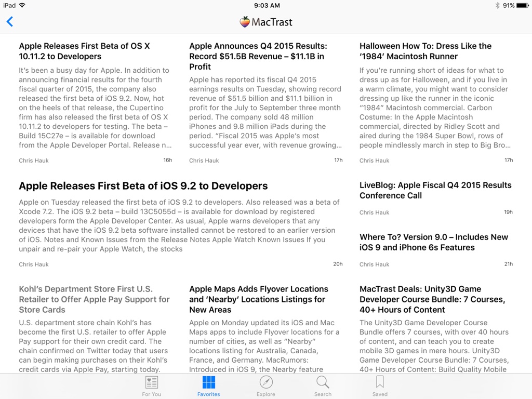Open Where To? Version 9.0 article
The height and width of the screenshot is (399, 532).
point(434,242)
